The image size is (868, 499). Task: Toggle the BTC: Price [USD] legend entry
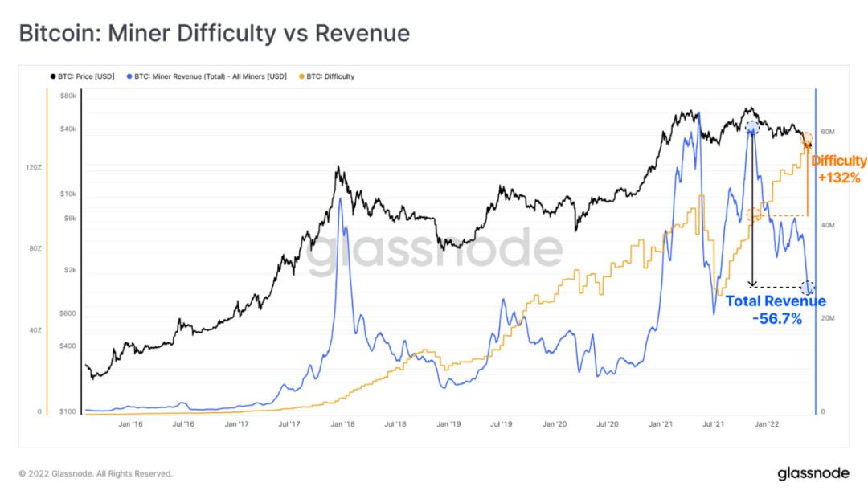pos(83,76)
